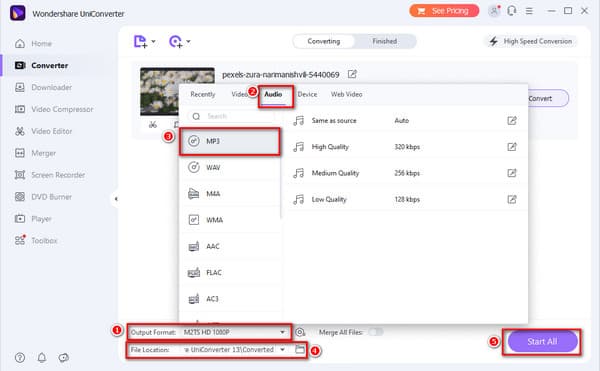Open the user account icon
Image resolution: width=600 pixels, height=371 pixels.
pyautogui.click(x=494, y=11)
